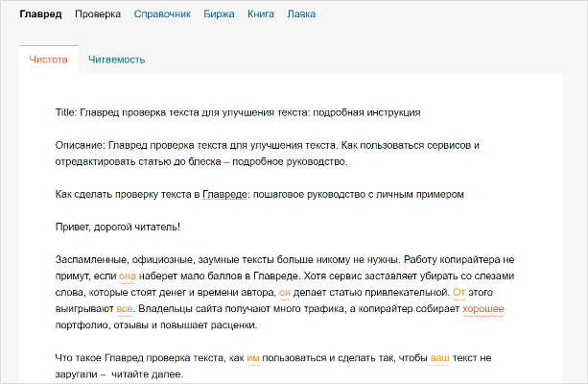Click the highlighted word "хорошее"
The width and height of the screenshot is (588, 384).
(x=483, y=309)
